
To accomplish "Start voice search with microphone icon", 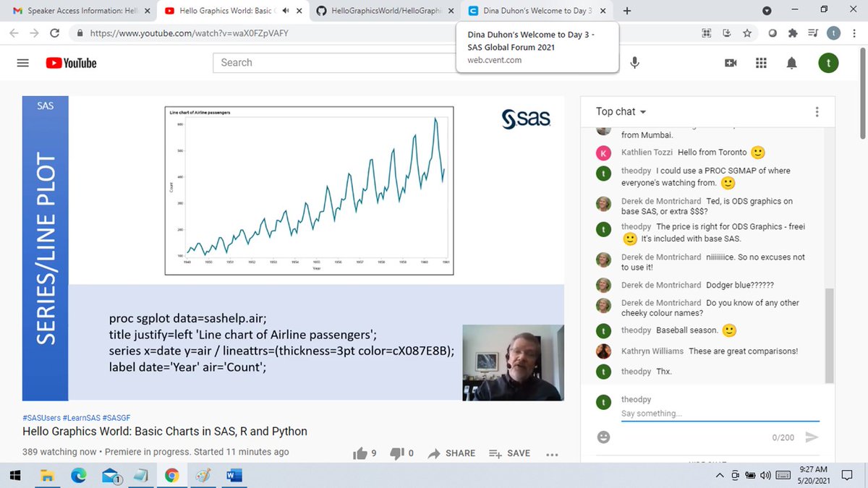I will tap(634, 63).
